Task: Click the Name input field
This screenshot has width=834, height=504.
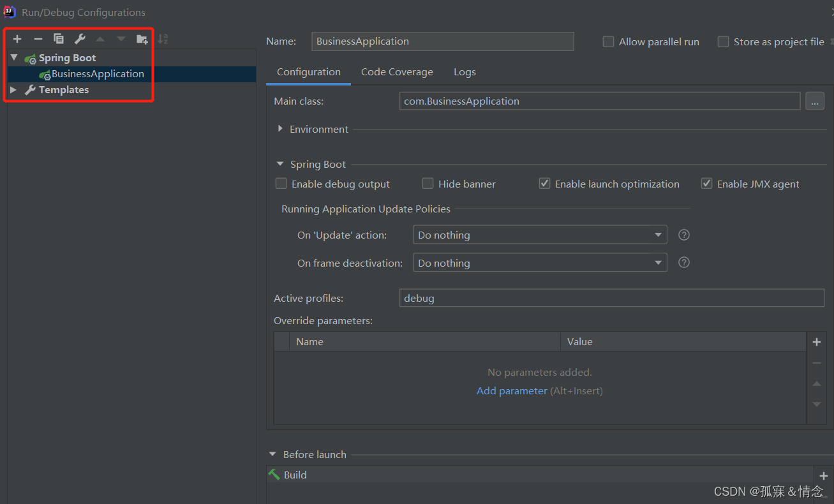Action: (x=443, y=41)
